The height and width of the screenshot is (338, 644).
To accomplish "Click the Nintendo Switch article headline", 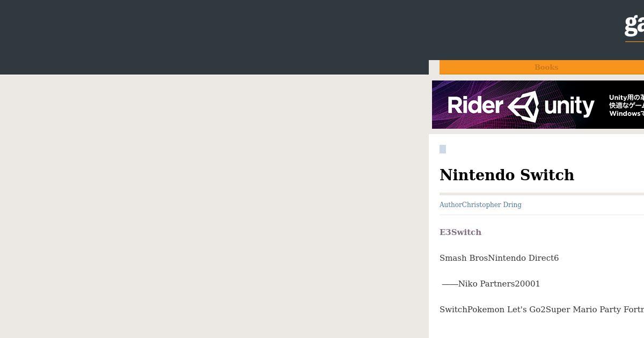I will coord(507,175).
